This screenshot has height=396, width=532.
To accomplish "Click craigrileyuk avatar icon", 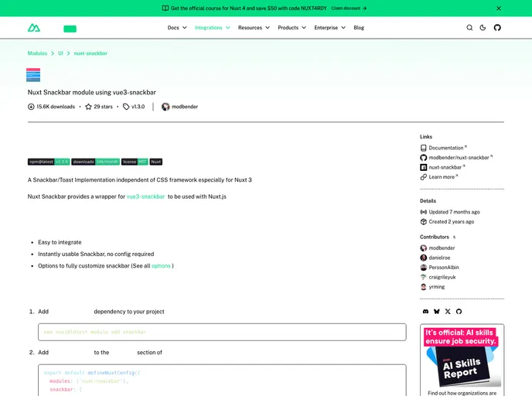I will click(x=424, y=277).
